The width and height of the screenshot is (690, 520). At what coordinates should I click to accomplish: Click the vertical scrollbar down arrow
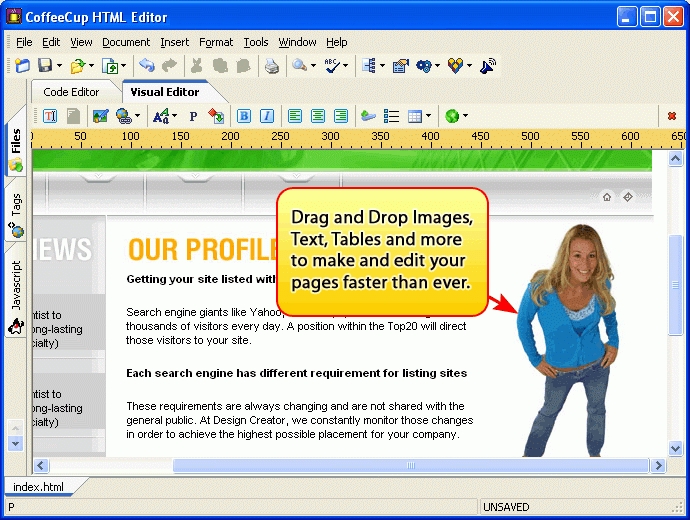click(675, 449)
